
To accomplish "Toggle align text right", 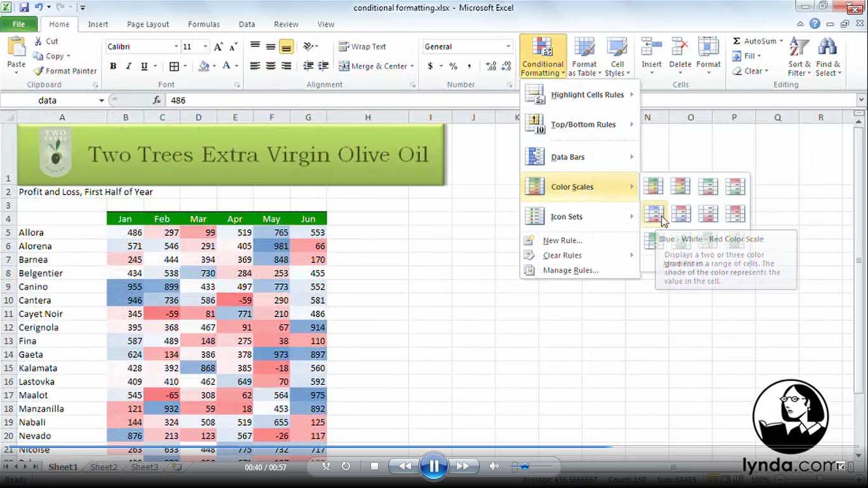I will [286, 66].
